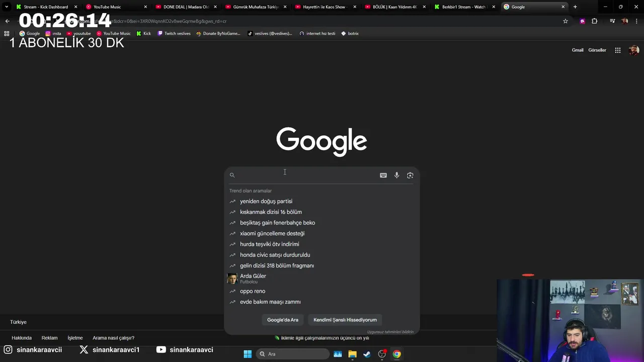
Task: Go back with the browser back arrow
Action: coord(7,21)
